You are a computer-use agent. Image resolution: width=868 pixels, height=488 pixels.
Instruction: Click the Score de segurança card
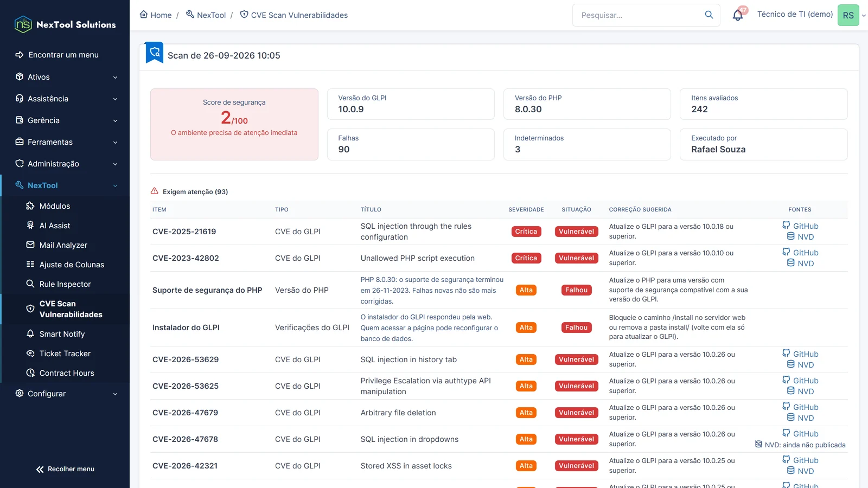(234, 124)
